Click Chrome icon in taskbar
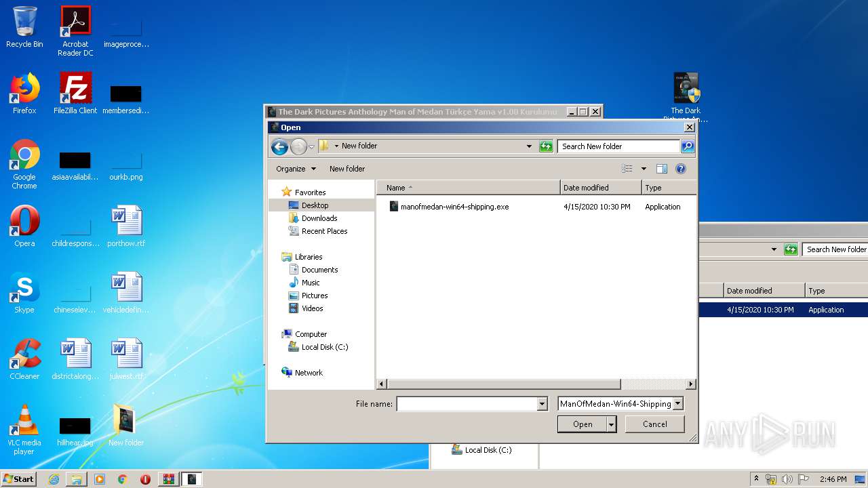The width and height of the screenshot is (868, 488). coord(122,479)
